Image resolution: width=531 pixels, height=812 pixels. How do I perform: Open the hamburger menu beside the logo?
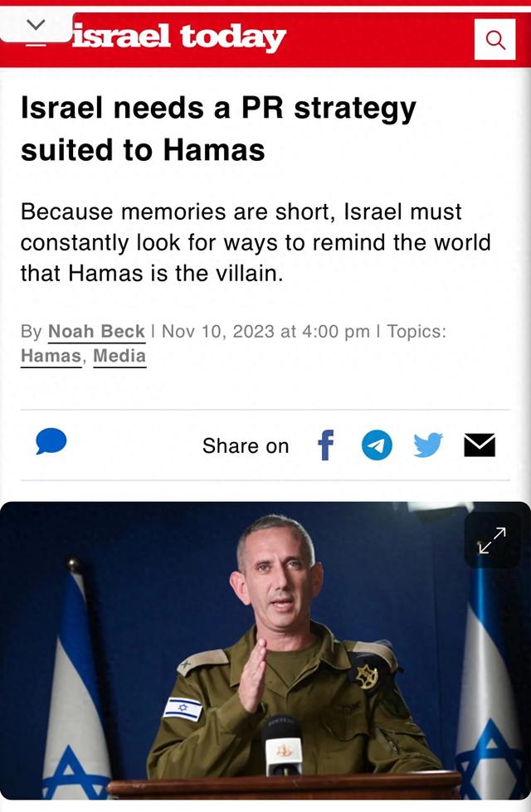(x=37, y=44)
